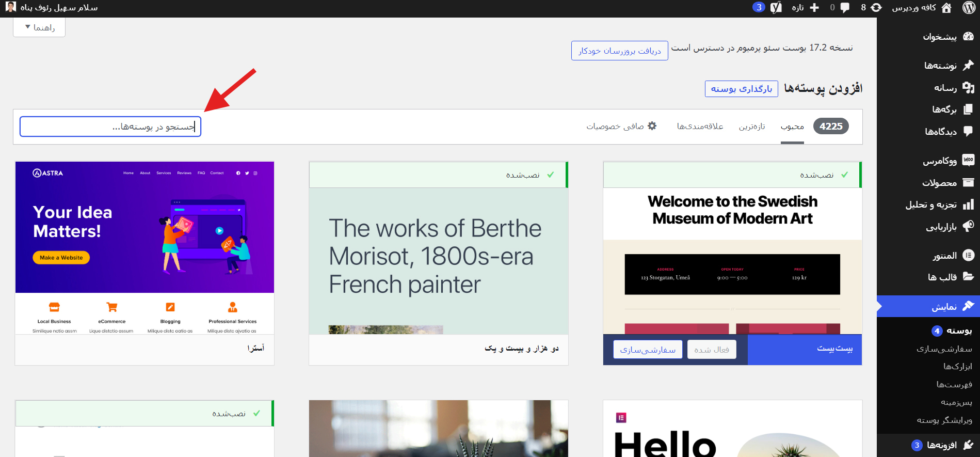Open Widgets (ابزارک‌ها) submenu item
The height and width of the screenshot is (457, 980).
click(x=957, y=366)
